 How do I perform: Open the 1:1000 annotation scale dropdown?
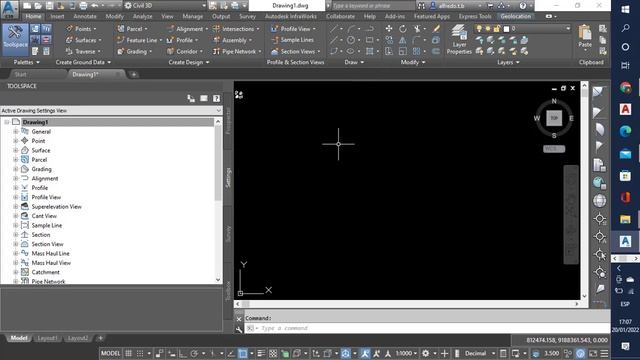[406, 353]
